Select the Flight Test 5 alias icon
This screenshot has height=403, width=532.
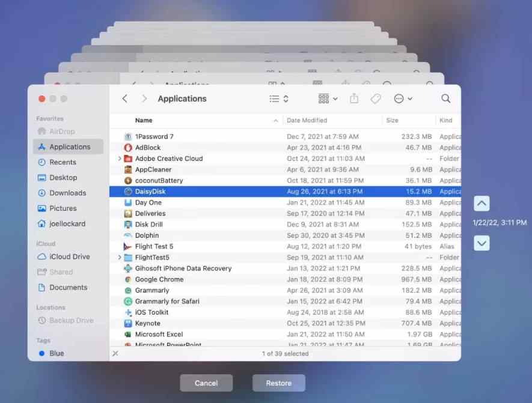pos(128,246)
